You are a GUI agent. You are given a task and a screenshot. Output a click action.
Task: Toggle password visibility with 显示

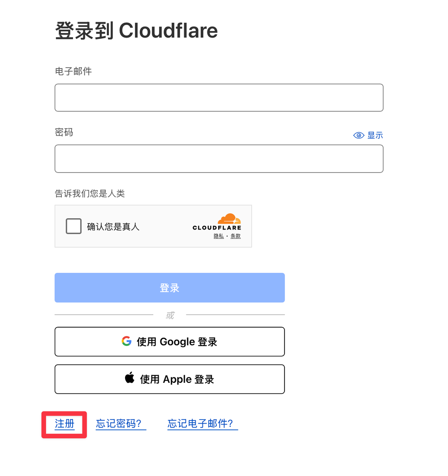pos(375,135)
